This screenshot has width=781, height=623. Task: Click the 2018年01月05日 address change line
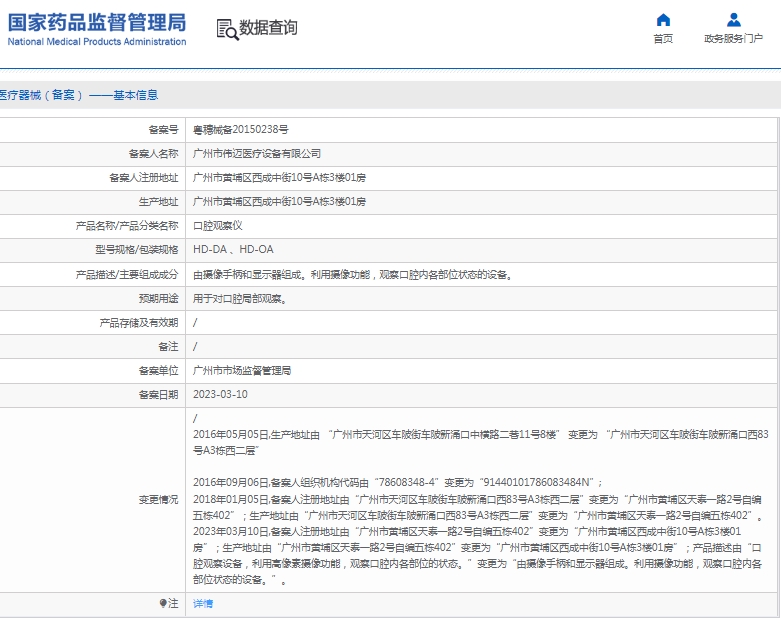point(478,507)
